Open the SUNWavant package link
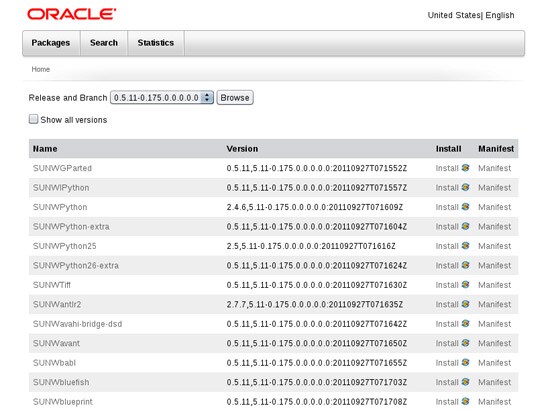The height and width of the screenshot is (412, 552). tap(56, 343)
